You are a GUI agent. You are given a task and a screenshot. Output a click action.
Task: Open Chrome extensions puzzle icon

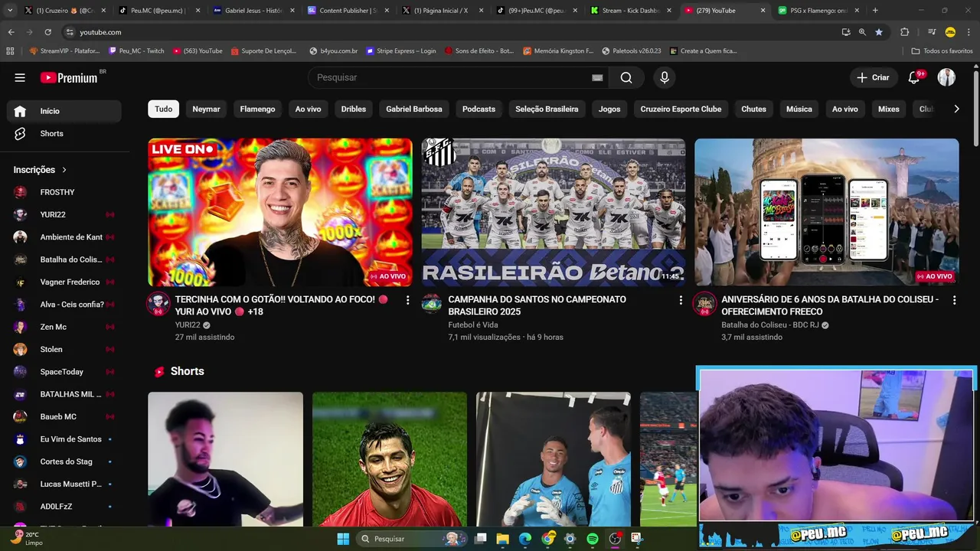point(904,32)
